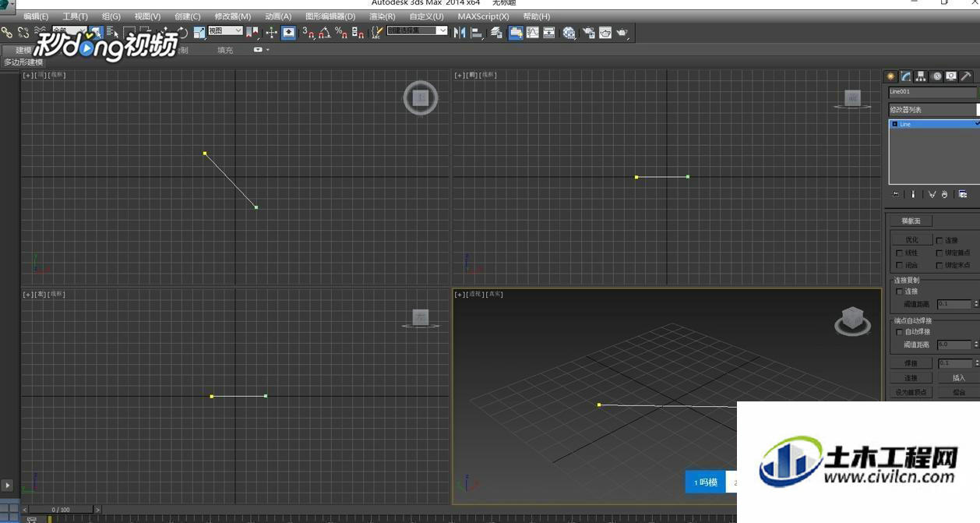Screen dimensions: 980x523
Task: Click the 设为首顶点 button
Action: point(911,393)
